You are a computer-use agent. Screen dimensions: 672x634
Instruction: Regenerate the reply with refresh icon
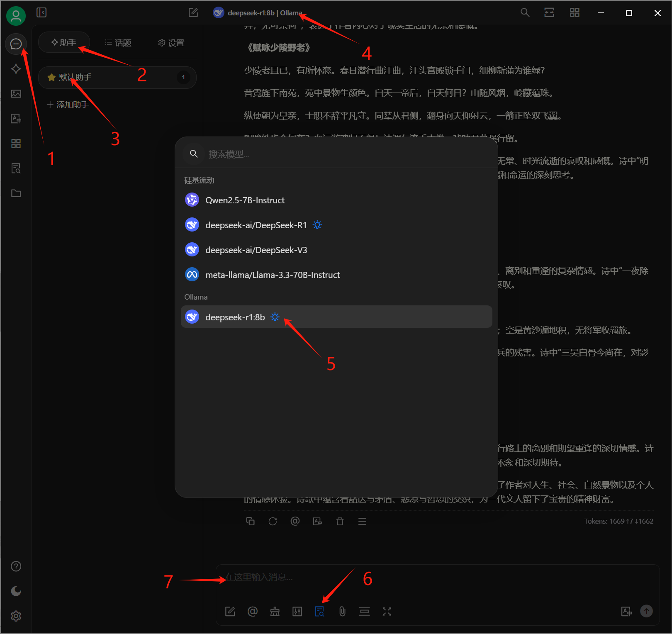273,521
